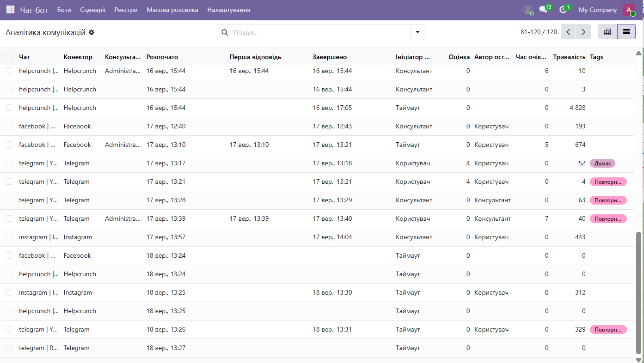This screenshot has width=644, height=363.
Task: Go to previous page arrow
Action: 568,32
